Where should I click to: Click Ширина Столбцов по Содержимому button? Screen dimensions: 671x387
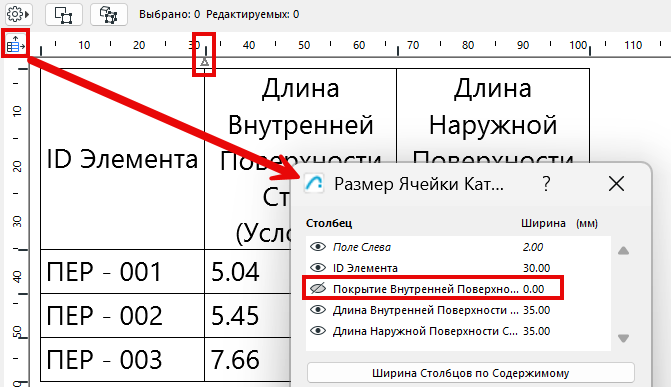tap(470, 373)
